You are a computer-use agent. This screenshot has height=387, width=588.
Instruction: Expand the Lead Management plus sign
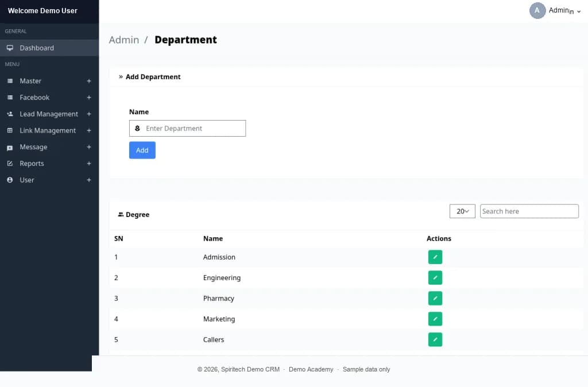pyautogui.click(x=89, y=114)
